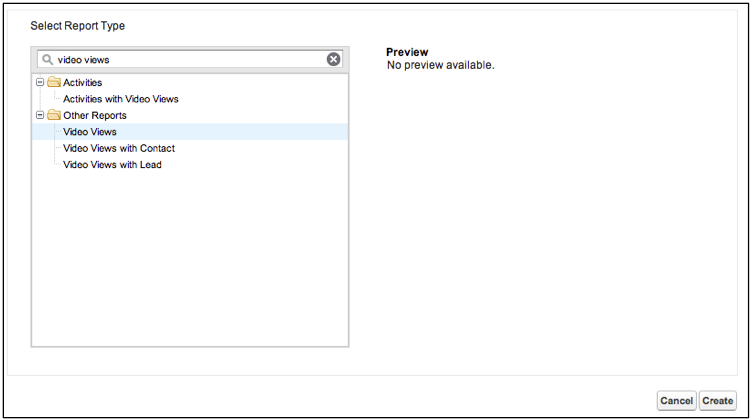
Task: Choose Video Views with Lead
Action: [x=112, y=164]
